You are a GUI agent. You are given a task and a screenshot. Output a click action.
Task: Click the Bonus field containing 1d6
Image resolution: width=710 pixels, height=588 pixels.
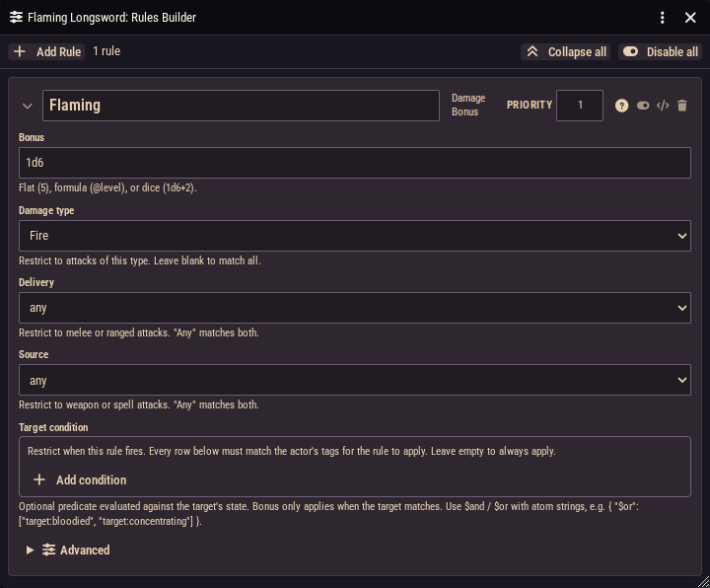[355, 163]
